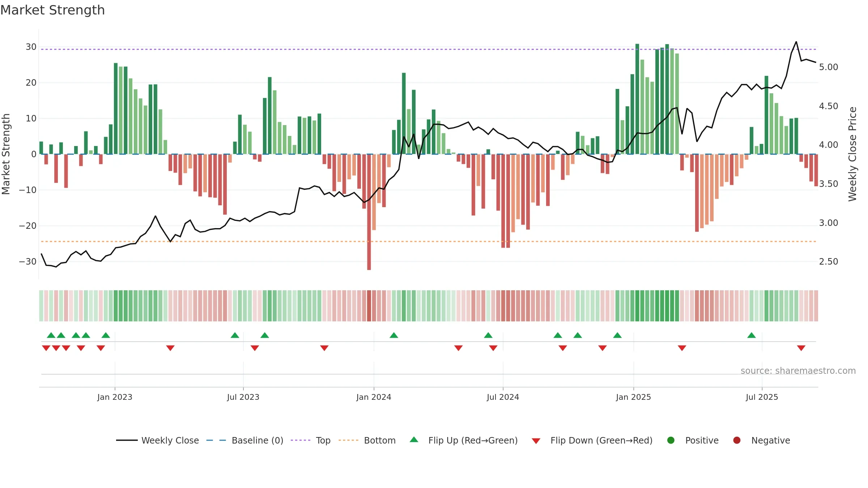Click the 5.00 price axis value

tap(829, 67)
